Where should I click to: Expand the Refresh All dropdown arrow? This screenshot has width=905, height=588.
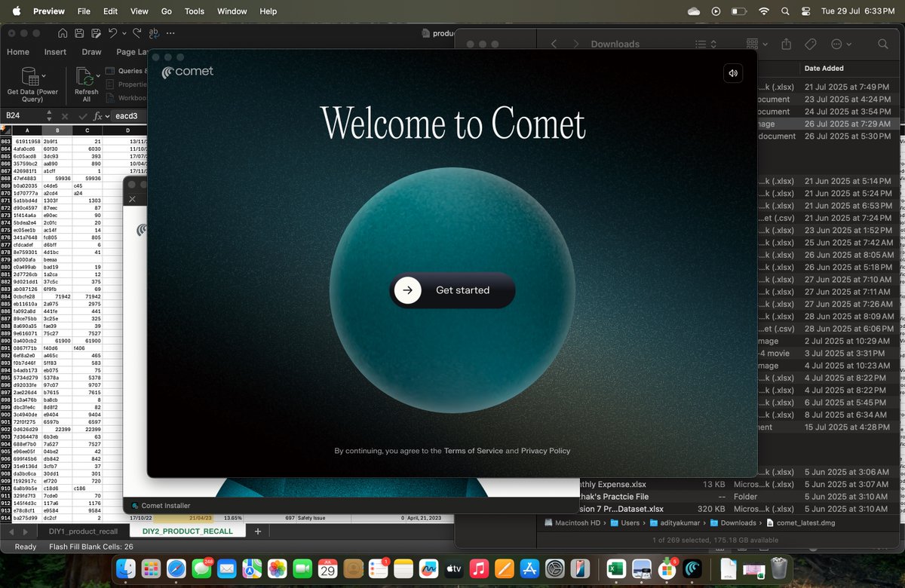(99, 77)
